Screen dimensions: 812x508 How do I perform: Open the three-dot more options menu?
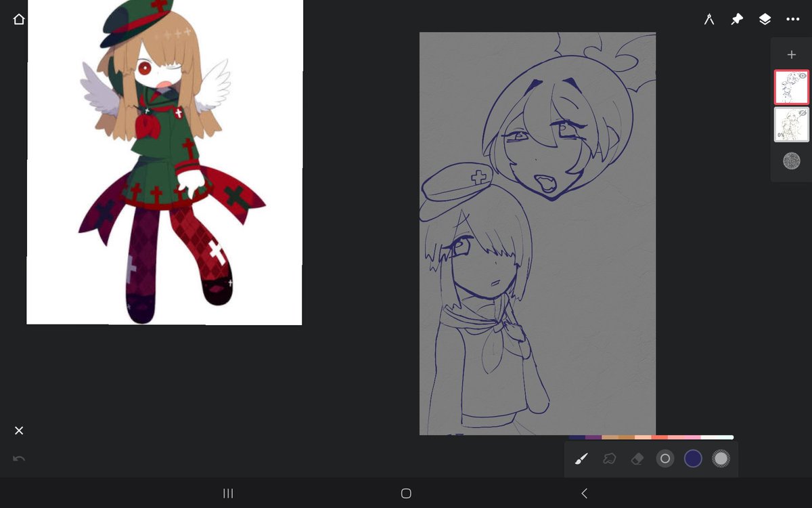click(793, 20)
